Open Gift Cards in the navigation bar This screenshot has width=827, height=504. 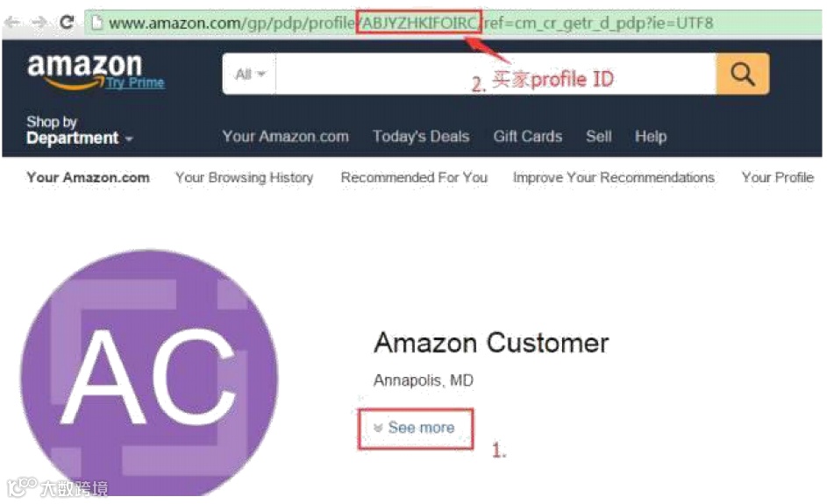[x=527, y=137]
